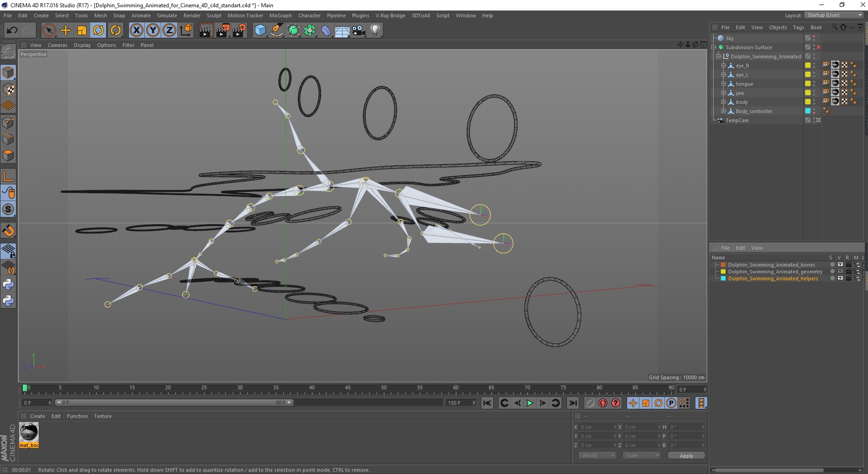Viewport: 868px width, 474px height.
Task: Expand Body_controller object
Action: coord(723,111)
